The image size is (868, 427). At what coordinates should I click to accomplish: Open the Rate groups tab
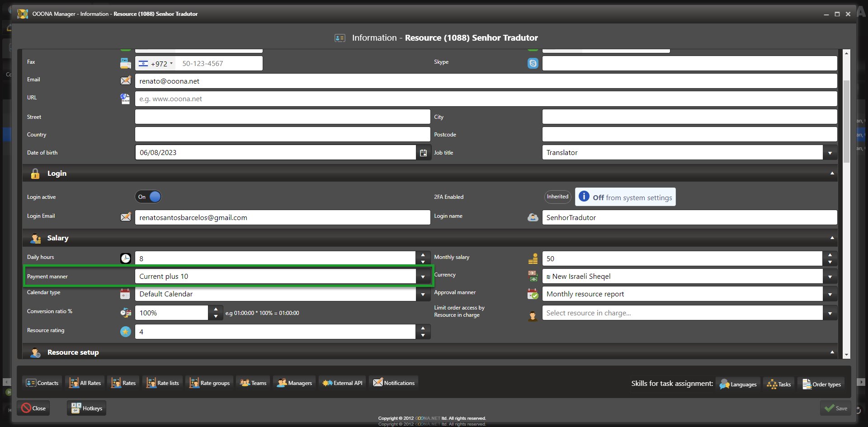point(210,383)
